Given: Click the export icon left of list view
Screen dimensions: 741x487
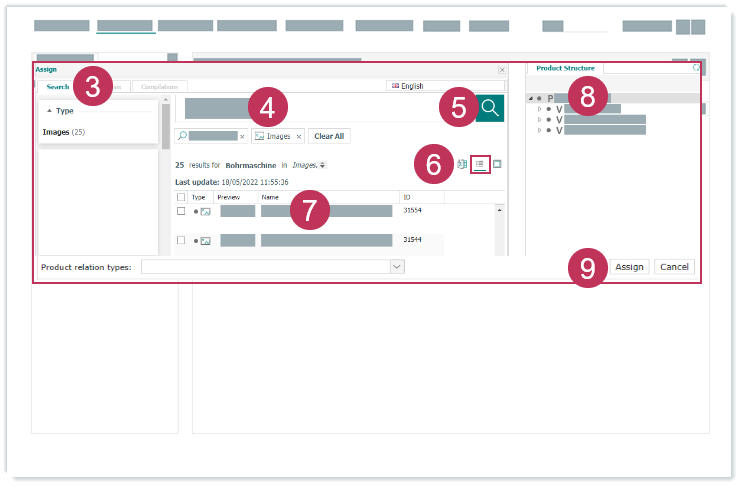Looking at the screenshot, I should [462, 164].
